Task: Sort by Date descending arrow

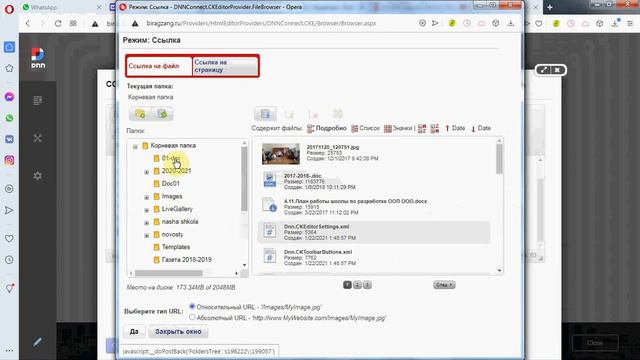Action: (481, 128)
